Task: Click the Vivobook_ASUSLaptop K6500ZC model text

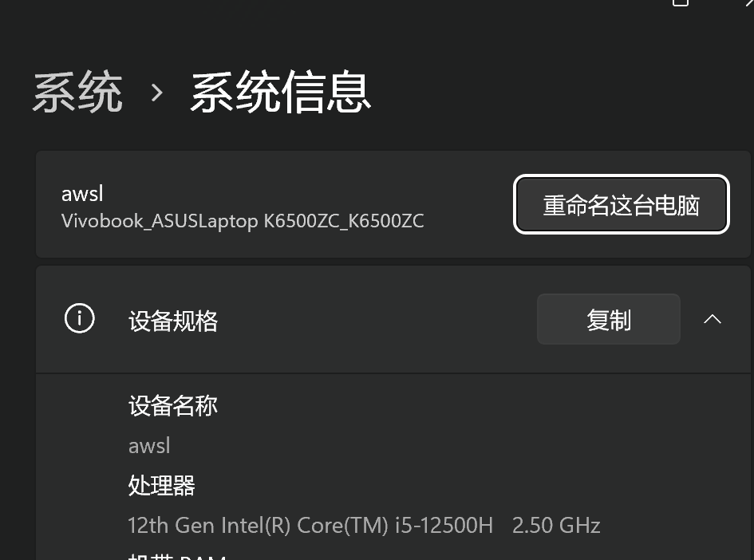Action: 243,221
